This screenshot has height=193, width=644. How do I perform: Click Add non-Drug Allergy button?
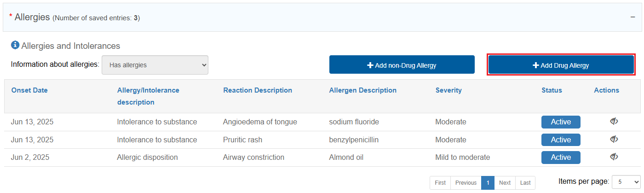(x=402, y=65)
